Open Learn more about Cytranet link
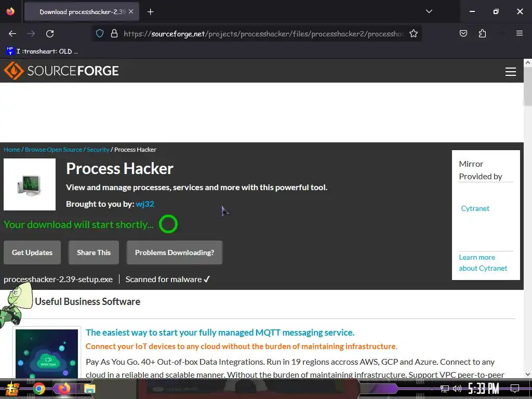Viewport: 532px width, 399px height. coord(483,262)
